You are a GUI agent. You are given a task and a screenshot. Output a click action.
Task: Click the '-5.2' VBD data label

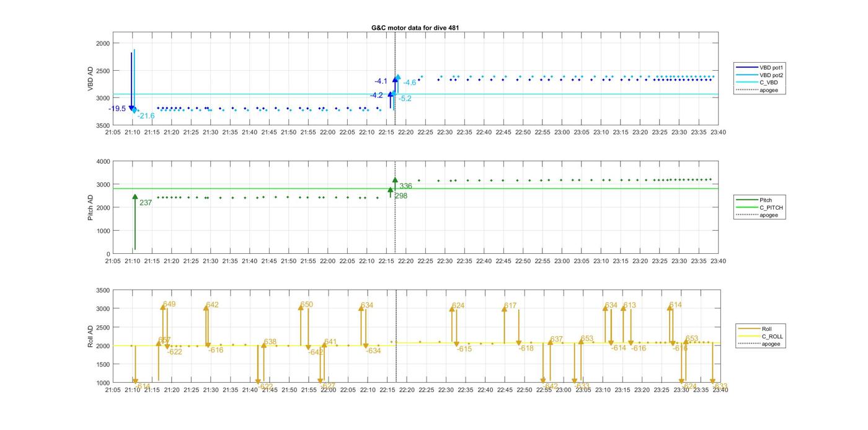coord(405,99)
